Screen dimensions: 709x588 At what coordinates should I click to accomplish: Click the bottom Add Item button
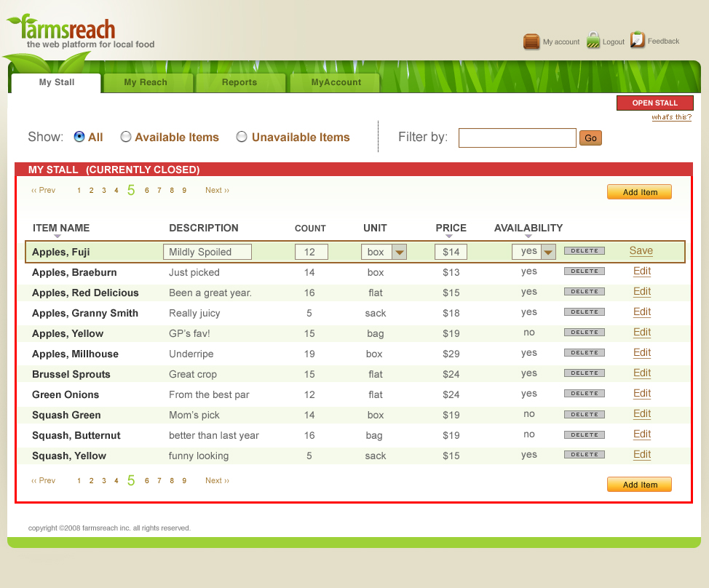coord(639,485)
